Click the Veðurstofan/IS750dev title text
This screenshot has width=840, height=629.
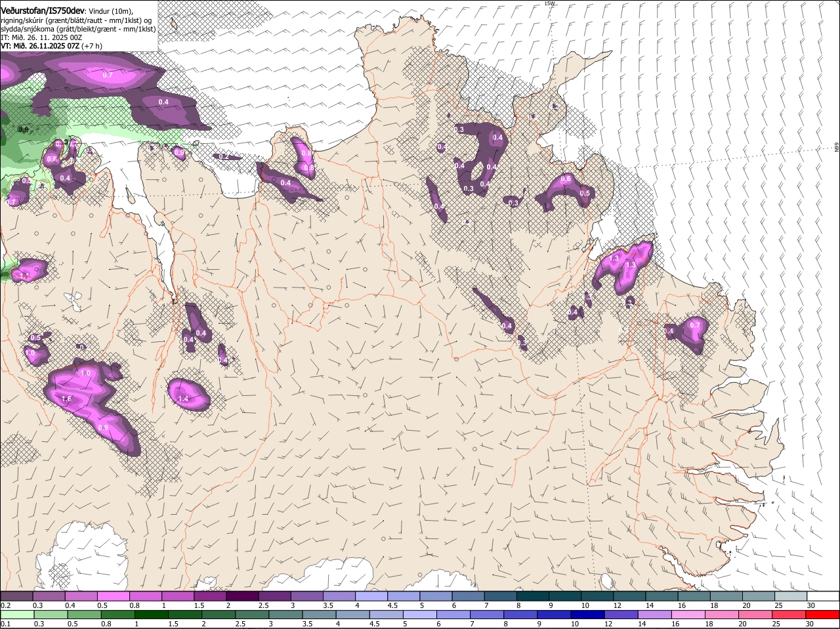click(x=43, y=10)
